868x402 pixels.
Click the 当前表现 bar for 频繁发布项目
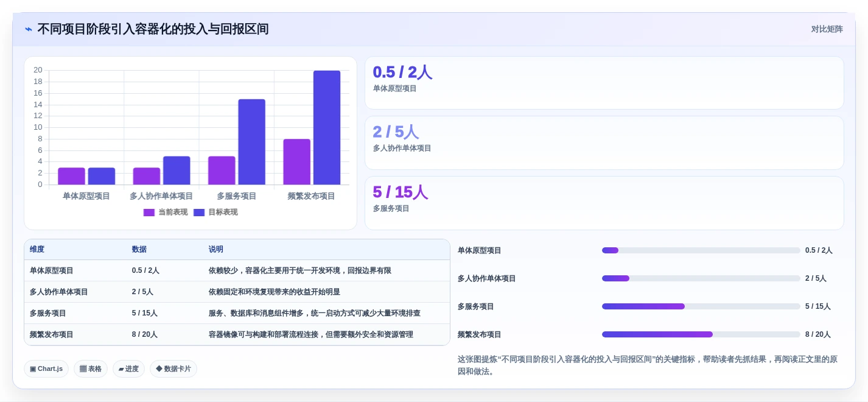click(x=296, y=162)
